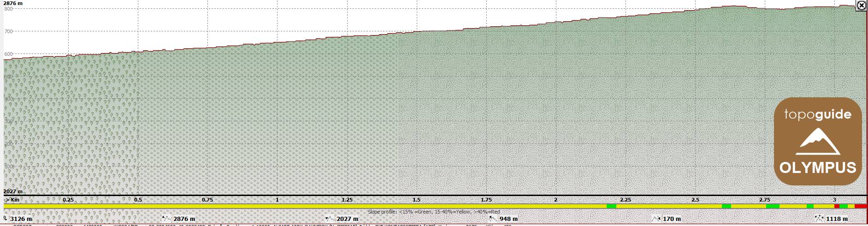This screenshot has height=226, width=868.
Task: Click the maximum altitude icon beside 2876 m
Action: click(166, 219)
